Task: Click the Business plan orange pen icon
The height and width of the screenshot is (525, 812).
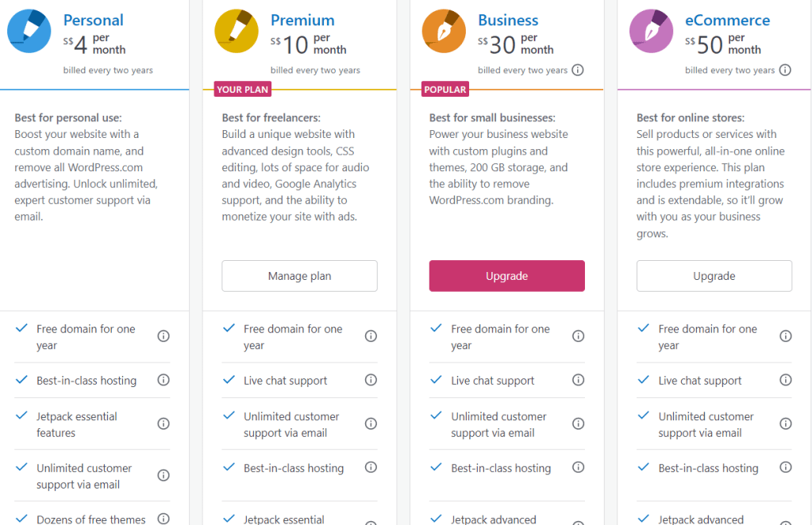Action: (444, 31)
